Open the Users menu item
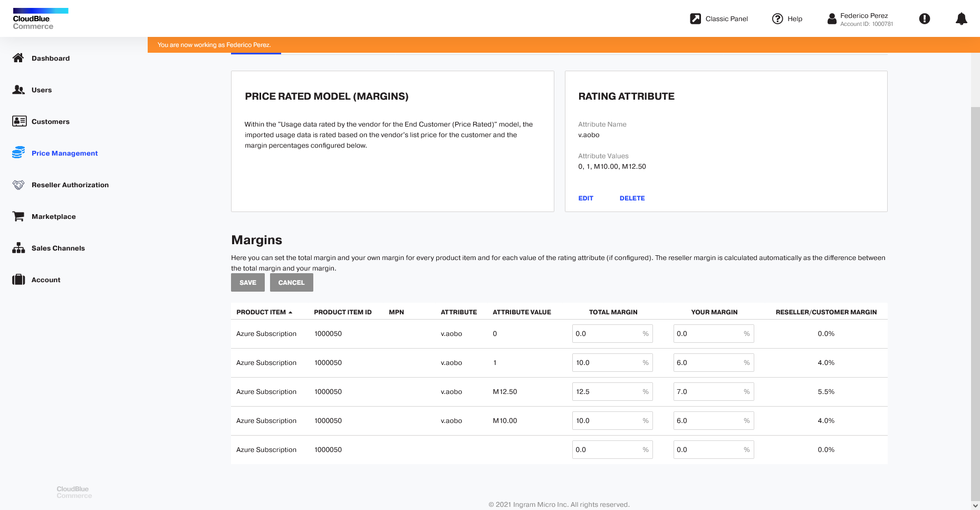The width and height of the screenshot is (980, 510). click(x=42, y=90)
